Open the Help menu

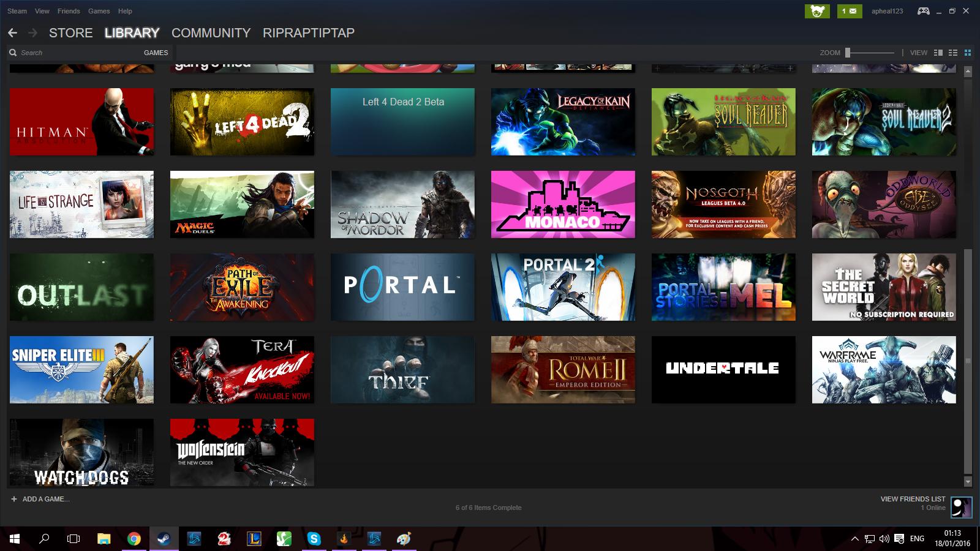pos(125,11)
